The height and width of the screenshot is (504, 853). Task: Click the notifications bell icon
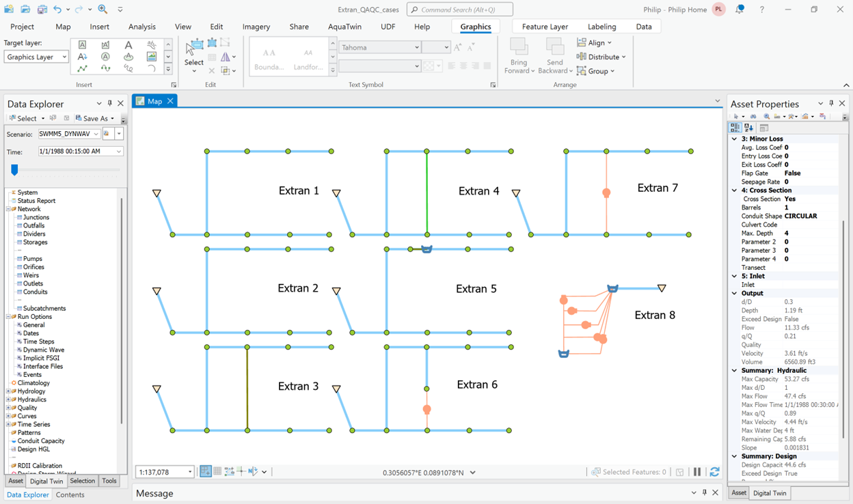740,10
